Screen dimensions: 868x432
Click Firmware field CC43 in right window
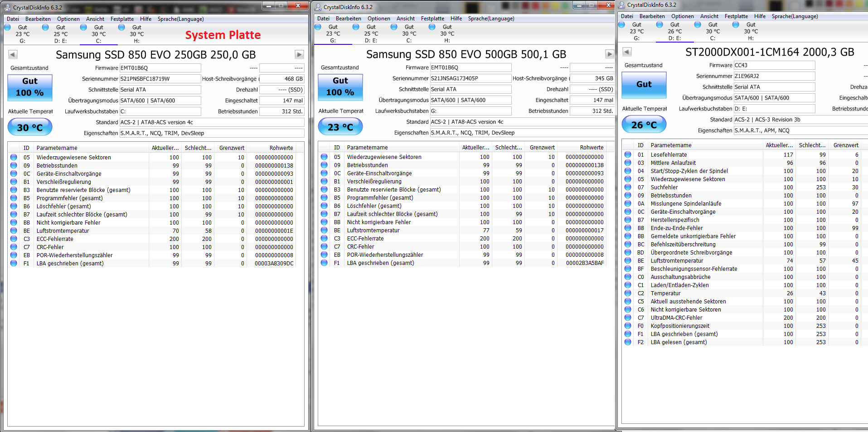[x=774, y=65]
